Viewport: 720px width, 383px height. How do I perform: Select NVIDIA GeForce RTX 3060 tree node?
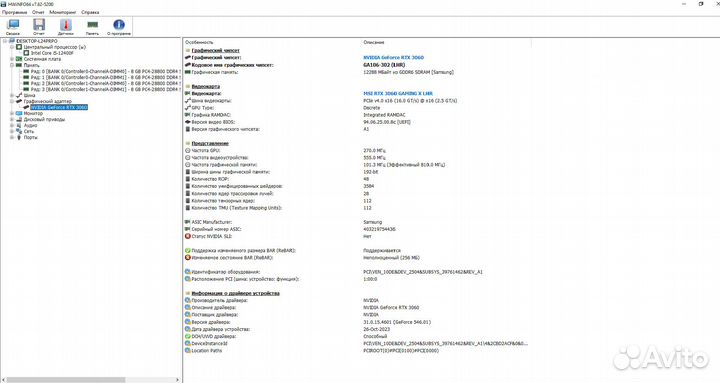[59, 107]
